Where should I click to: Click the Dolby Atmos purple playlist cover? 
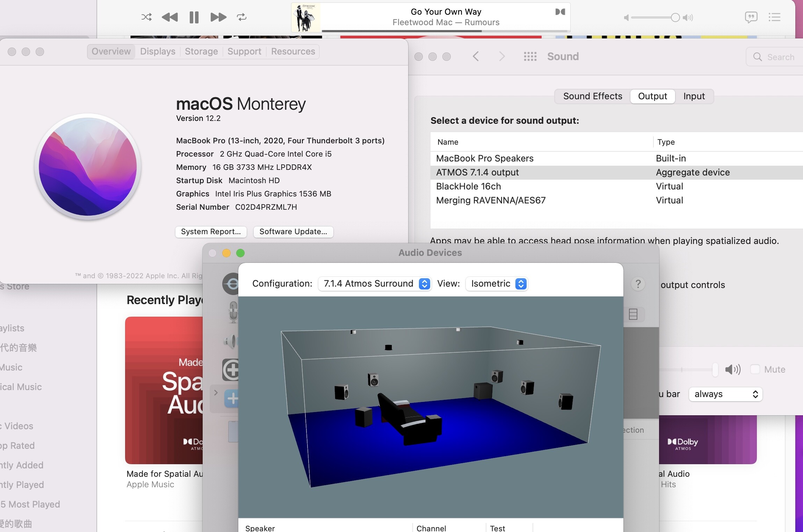point(708,440)
